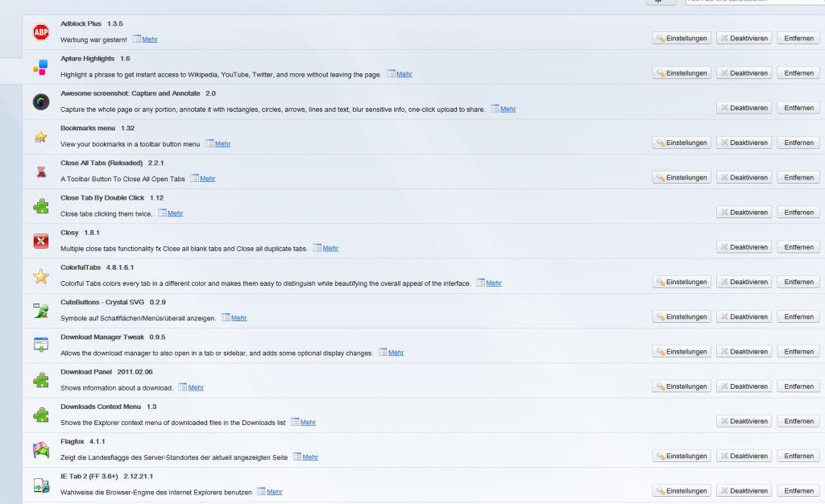Image resolution: width=825 pixels, height=504 pixels.
Task: Deaktivieren the Adblock Plus add-on
Action: 744,39
